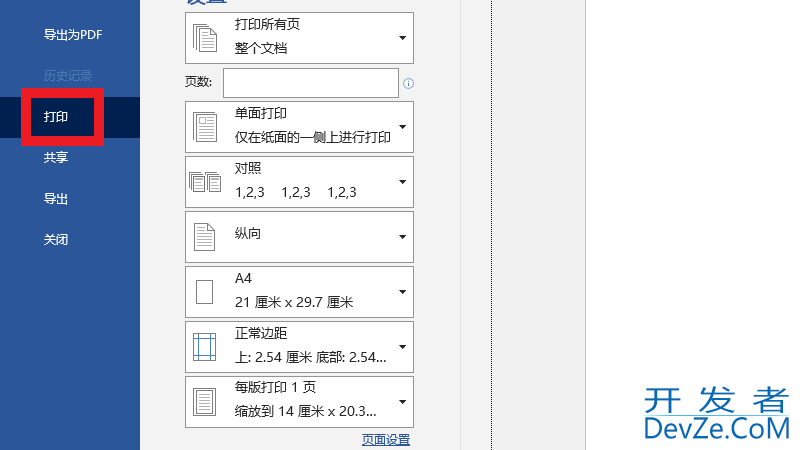This screenshot has width=800, height=450.
Task: Click the 页数 input field
Action: point(311,83)
